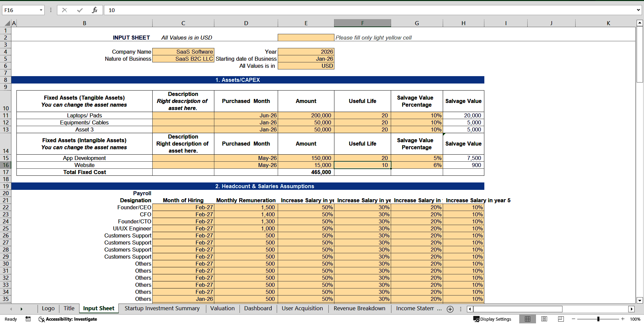Click horizontal scrollbar left arrow
The image size is (644, 324).
coord(470,309)
